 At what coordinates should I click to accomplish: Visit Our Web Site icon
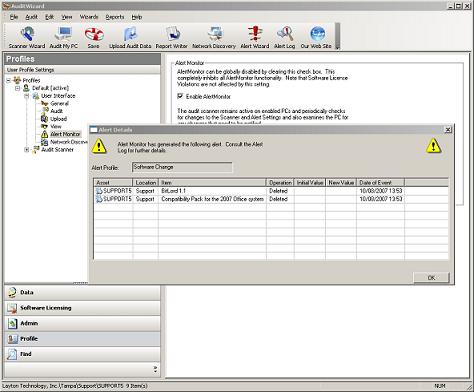tap(317, 34)
